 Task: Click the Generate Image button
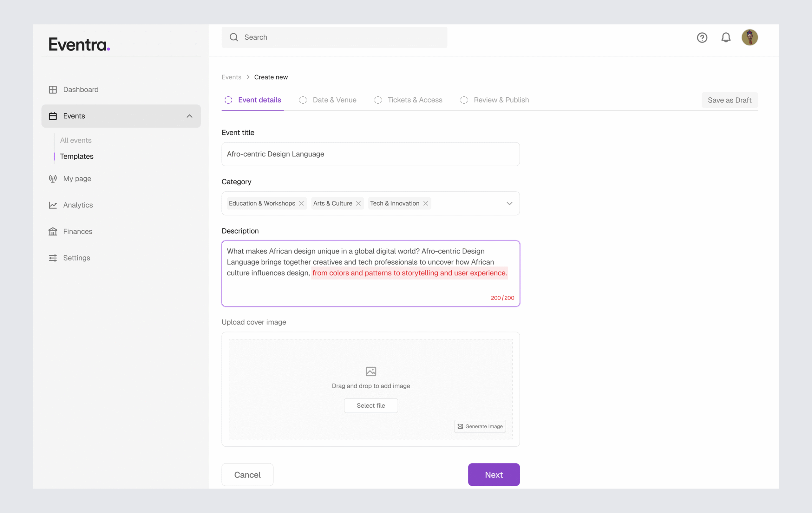pos(480,426)
